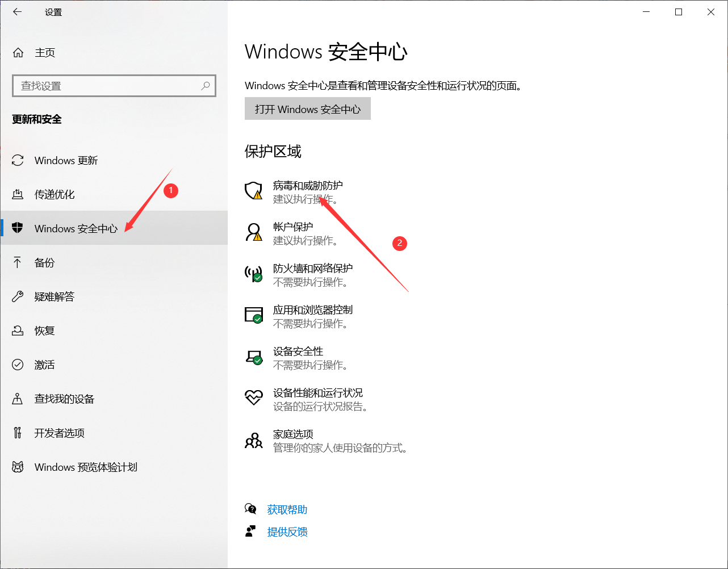The width and height of the screenshot is (728, 569).
Task: Open 开发者选项 settings
Action: 114,433
